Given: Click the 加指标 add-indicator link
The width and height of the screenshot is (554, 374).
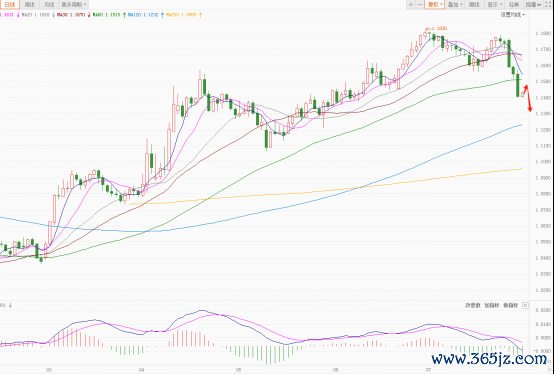Looking at the screenshot, I should click(x=492, y=305).
